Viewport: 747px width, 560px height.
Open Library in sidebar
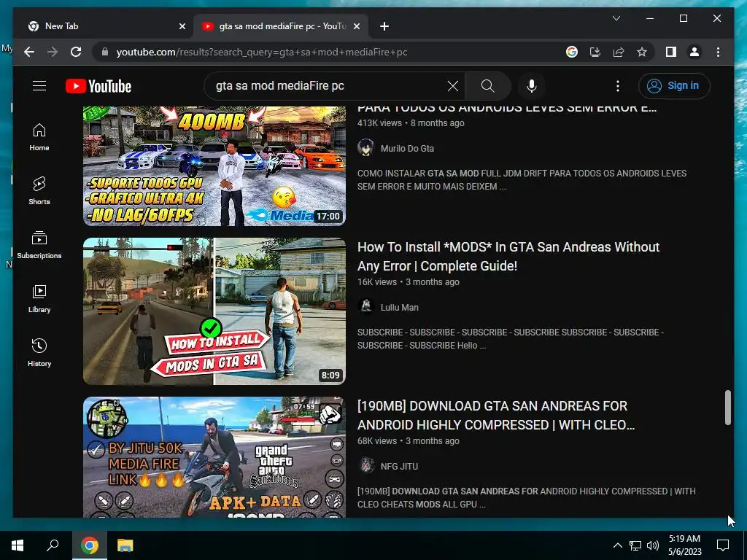click(39, 298)
